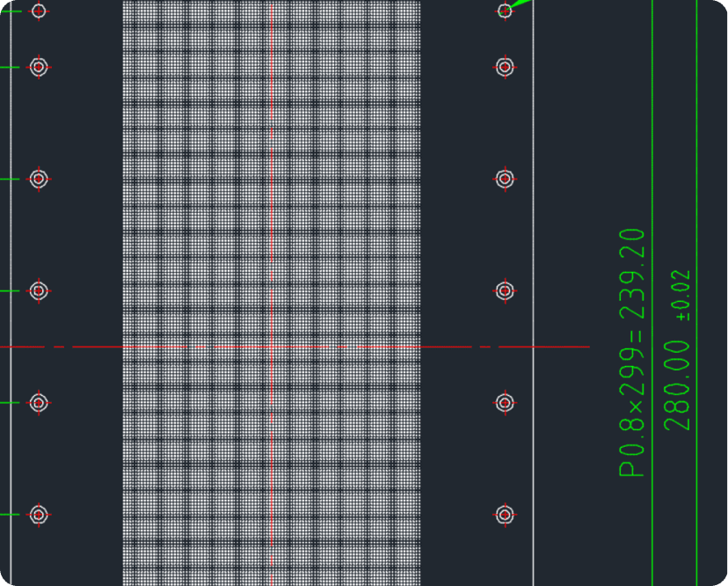
Task: Select the green dimension line nearest the right edge
Action: point(697,293)
